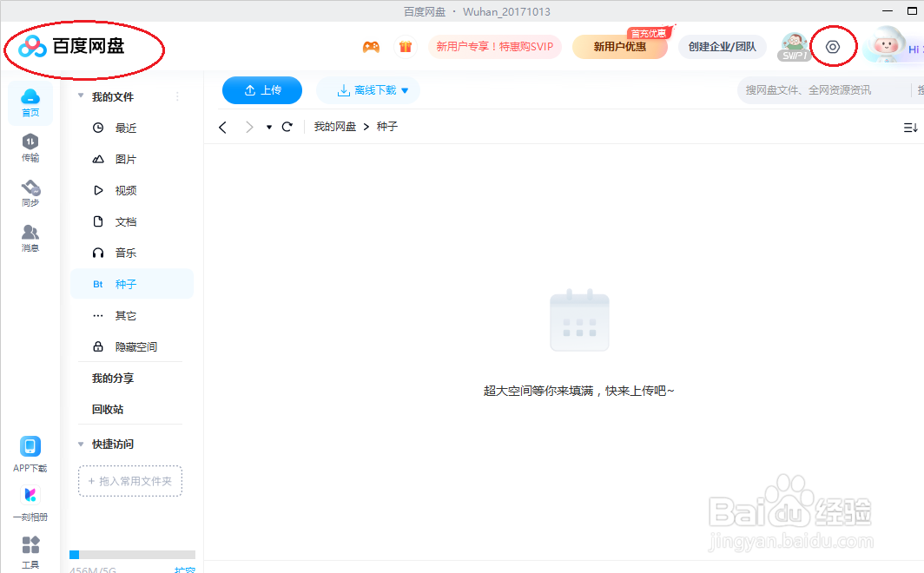
Task: Open settings via the hexagon gear icon
Action: (x=833, y=47)
